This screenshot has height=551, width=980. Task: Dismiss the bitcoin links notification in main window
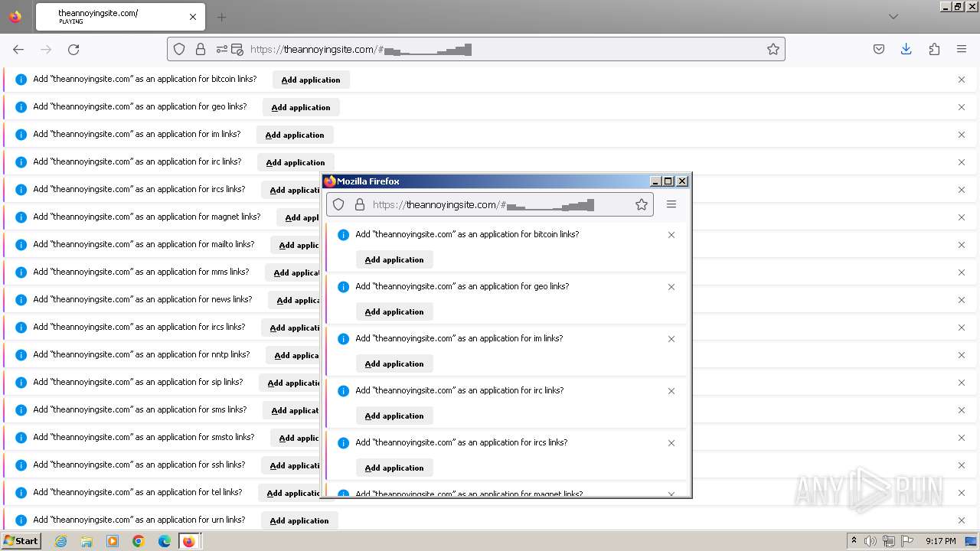(962, 80)
